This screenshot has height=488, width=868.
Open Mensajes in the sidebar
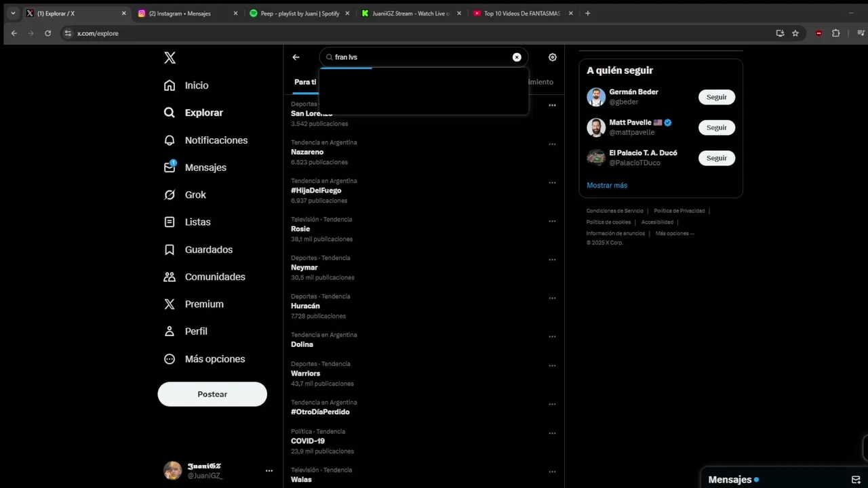195,167
